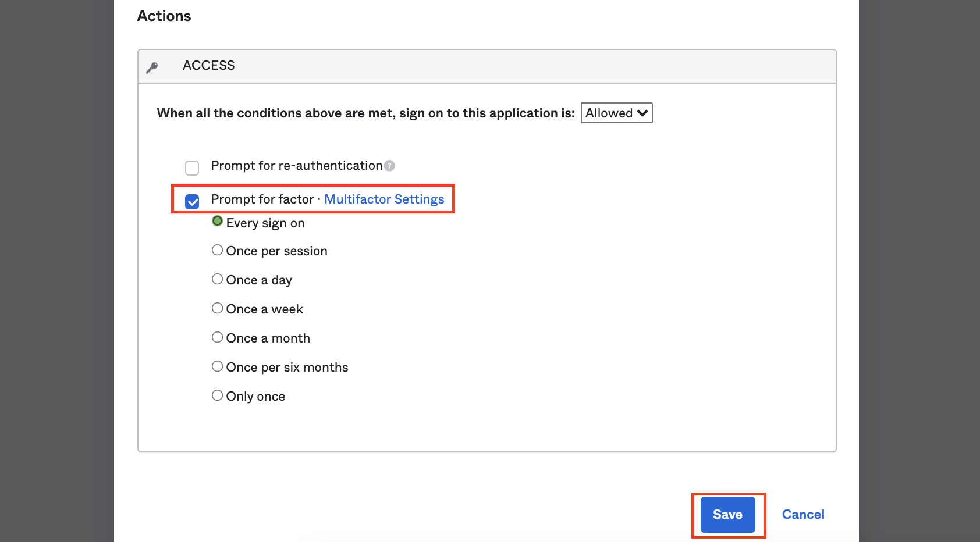Select the Every sign on radio button
The height and width of the screenshot is (542, 980).
pyautogui.click(x=217, y=222)
